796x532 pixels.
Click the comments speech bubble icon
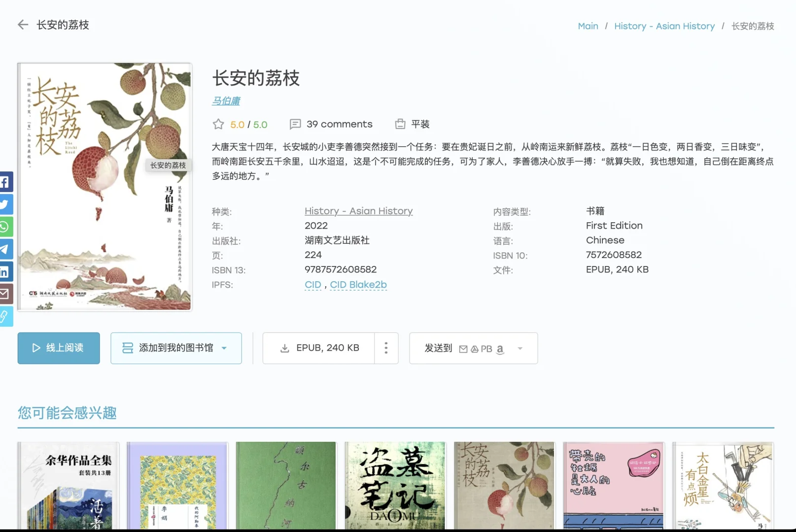click(x=295, y=124)
